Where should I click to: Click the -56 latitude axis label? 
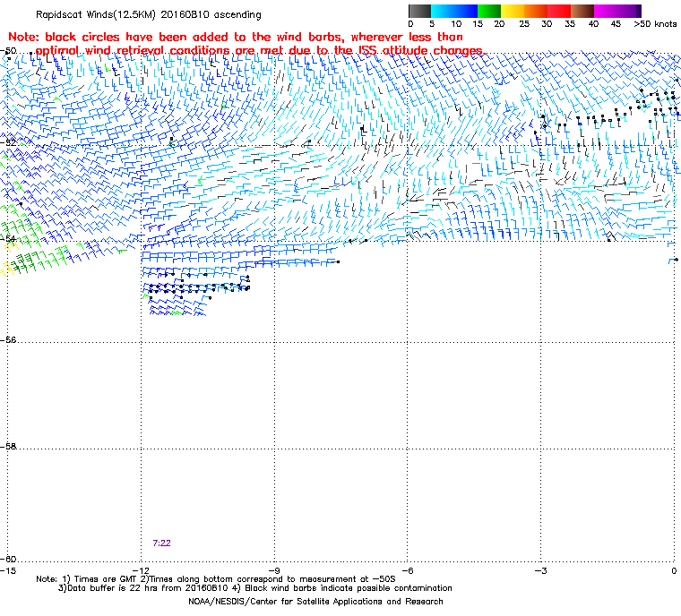(x=9, y=340)
